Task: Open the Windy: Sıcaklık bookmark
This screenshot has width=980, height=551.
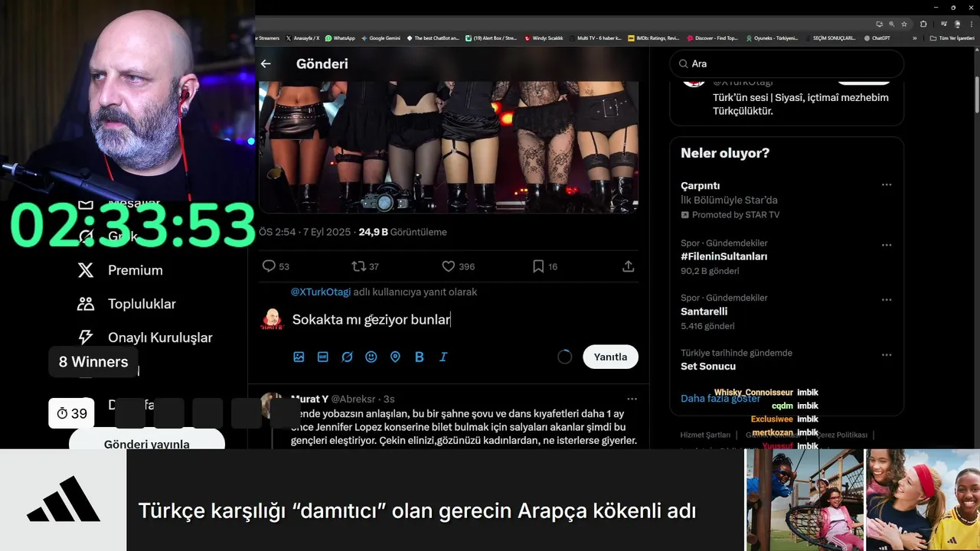Action: coord(544,37)
